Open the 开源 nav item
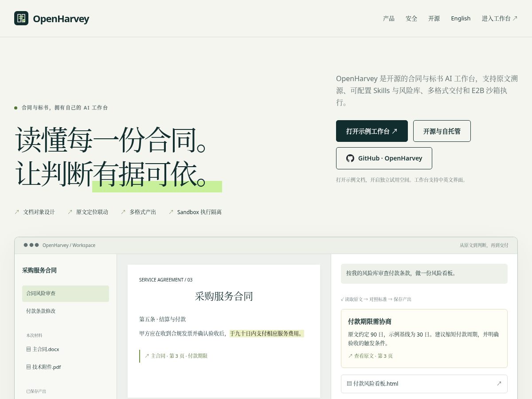The image size is (532, 399). tap(434, 18)
